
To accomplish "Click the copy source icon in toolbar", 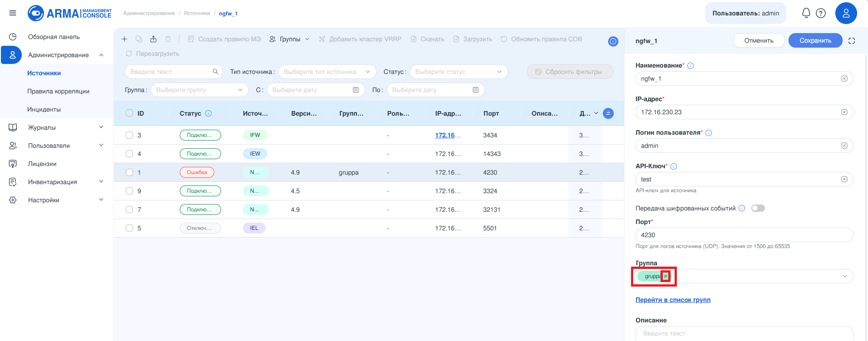I will click(139, 39).
